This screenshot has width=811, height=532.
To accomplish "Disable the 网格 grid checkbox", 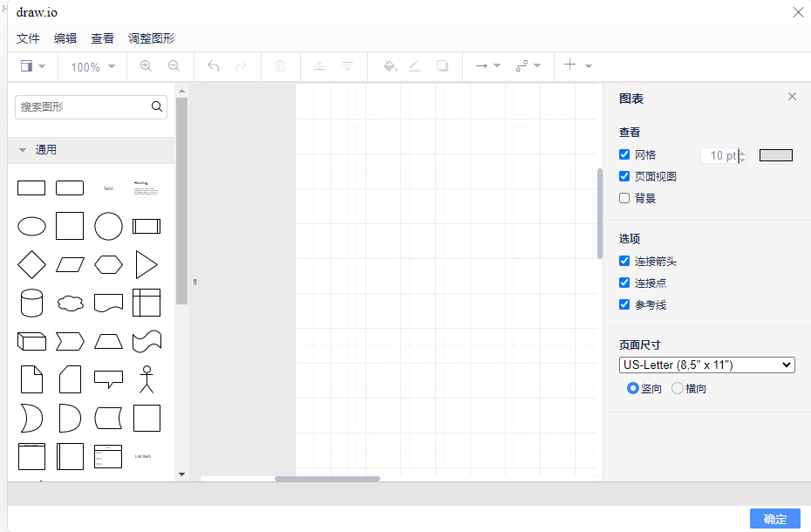I will pos(624,154).
